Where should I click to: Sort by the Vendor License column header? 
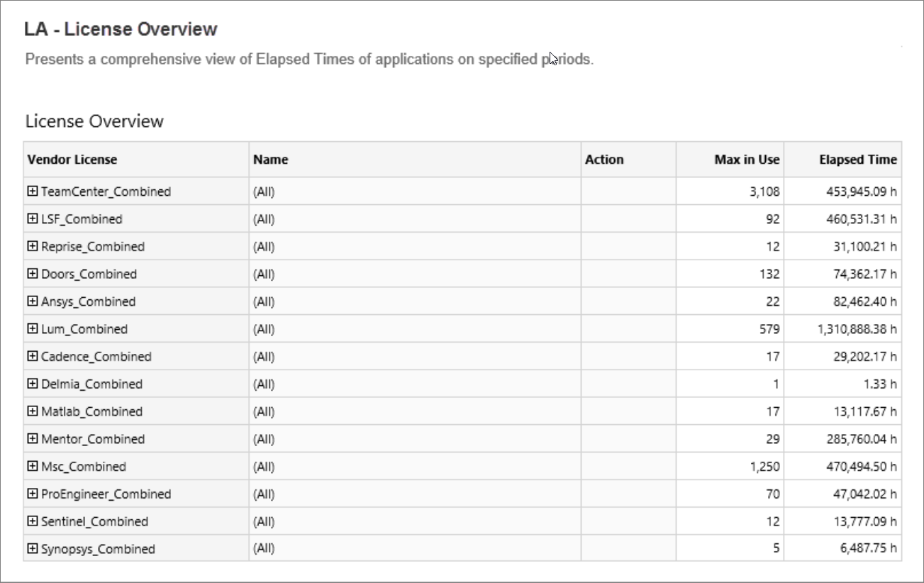65,160
